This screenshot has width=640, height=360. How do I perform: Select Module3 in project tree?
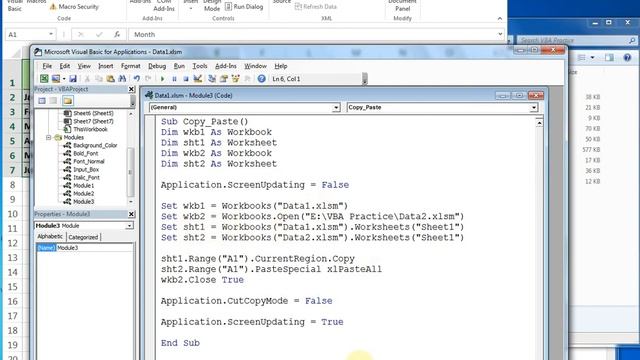pyautogui.click(x=84, y=202)
